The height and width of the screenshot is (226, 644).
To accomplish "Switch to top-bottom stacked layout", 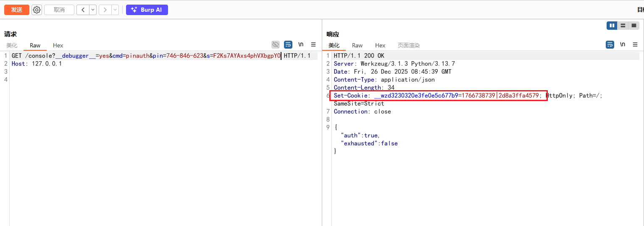I will click(x=623, y=26).
